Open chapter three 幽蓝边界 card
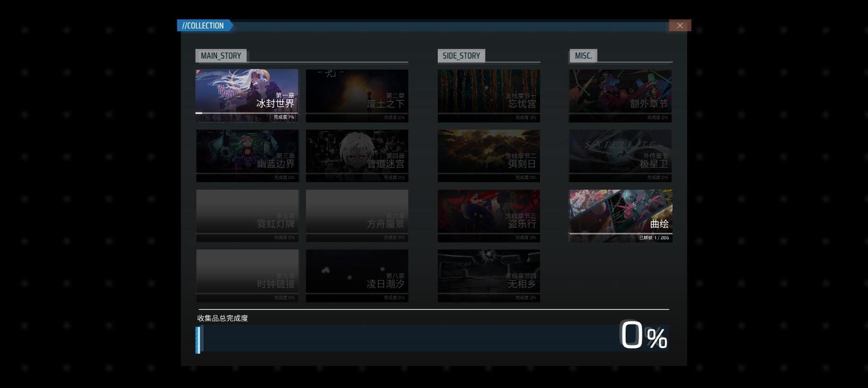The image size is (868, 388). click(x=247, y=156)
